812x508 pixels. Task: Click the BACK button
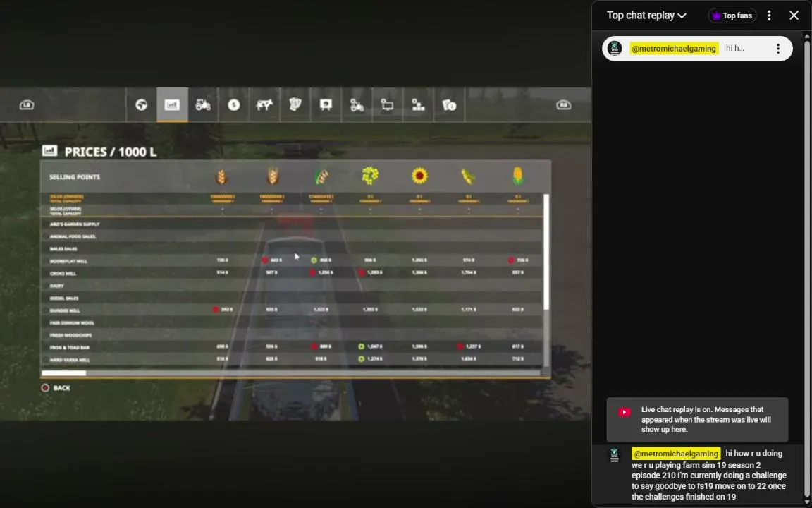tap(56, 388)
